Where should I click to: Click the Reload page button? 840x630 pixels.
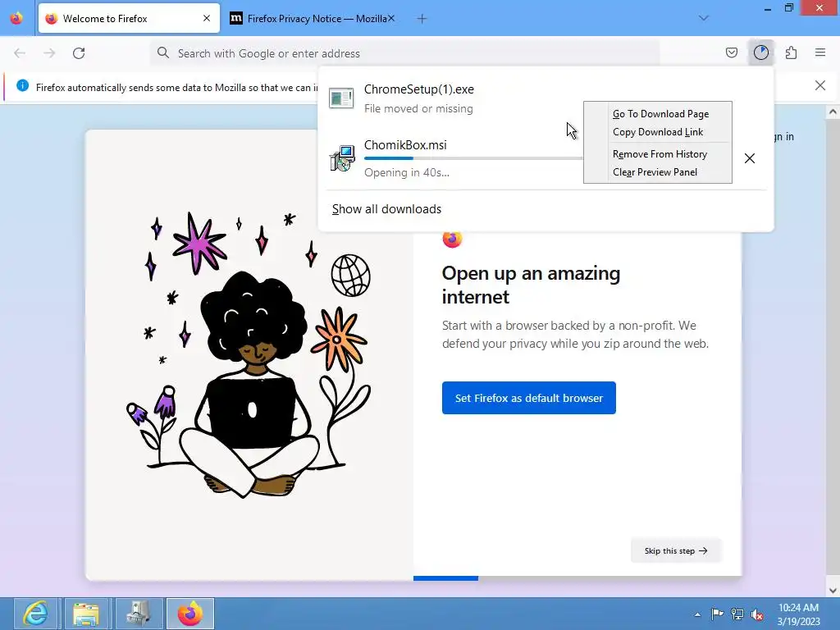(x=79, y=53)
